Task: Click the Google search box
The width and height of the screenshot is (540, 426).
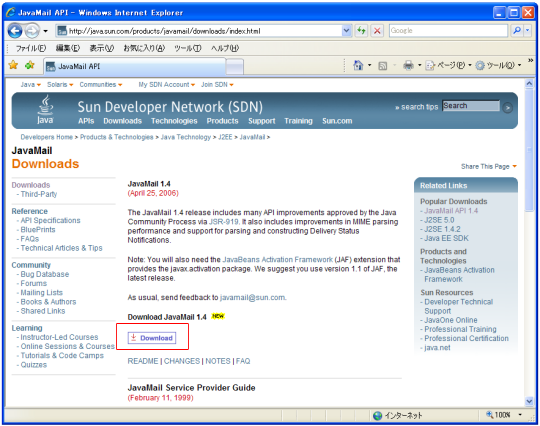Action: (x=448, y=31)
